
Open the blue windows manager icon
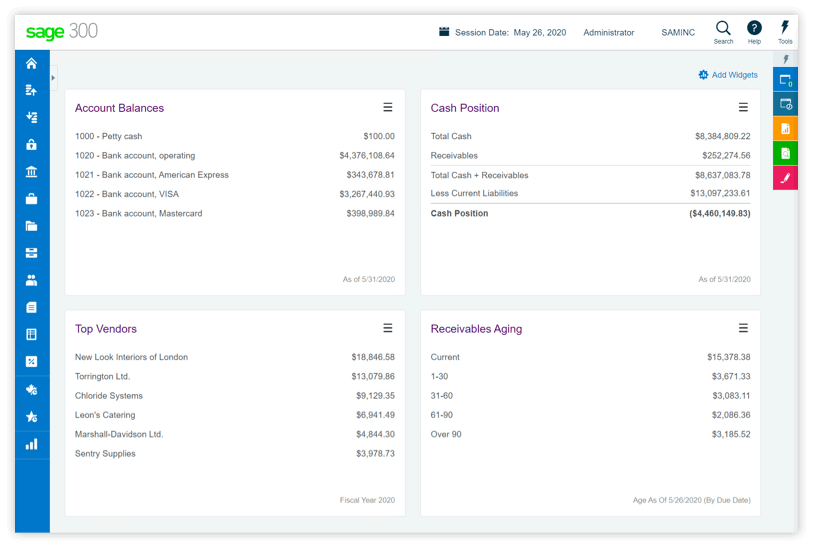coord(785,80)
